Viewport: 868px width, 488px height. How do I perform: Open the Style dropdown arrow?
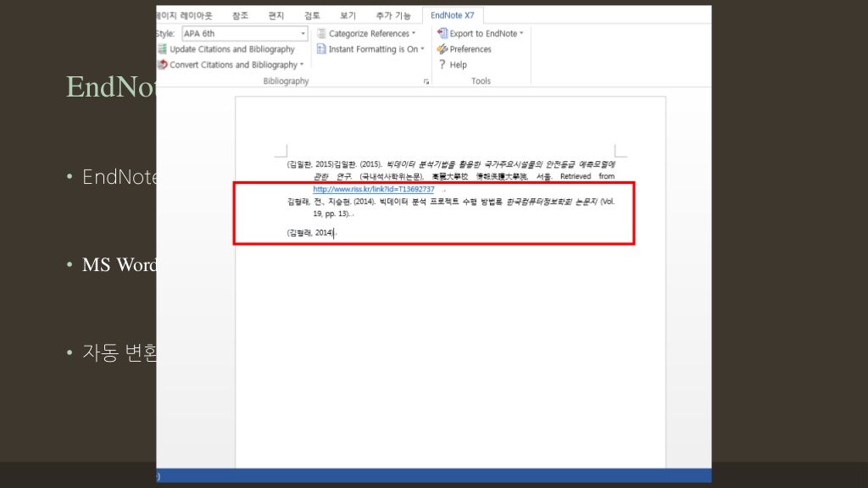[303, 34]
